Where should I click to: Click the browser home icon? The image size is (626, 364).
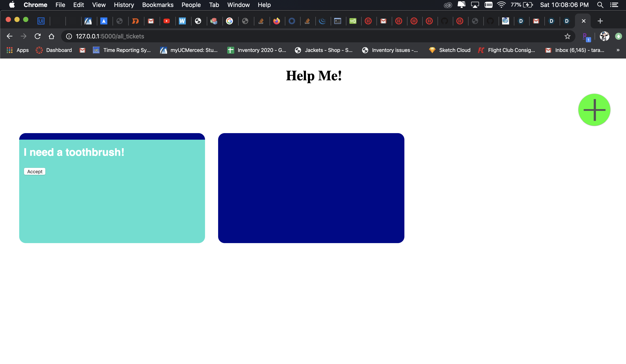[x=51, y=36]
